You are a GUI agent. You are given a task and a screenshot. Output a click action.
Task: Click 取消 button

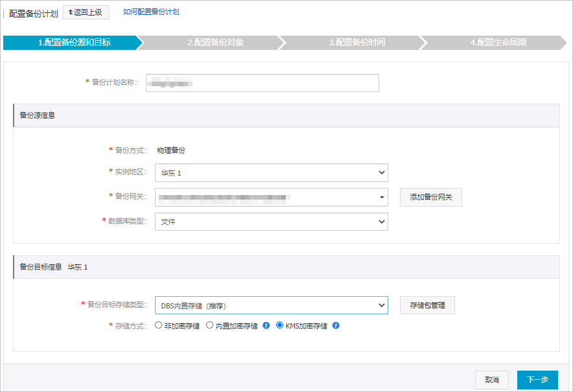[492, 380]
